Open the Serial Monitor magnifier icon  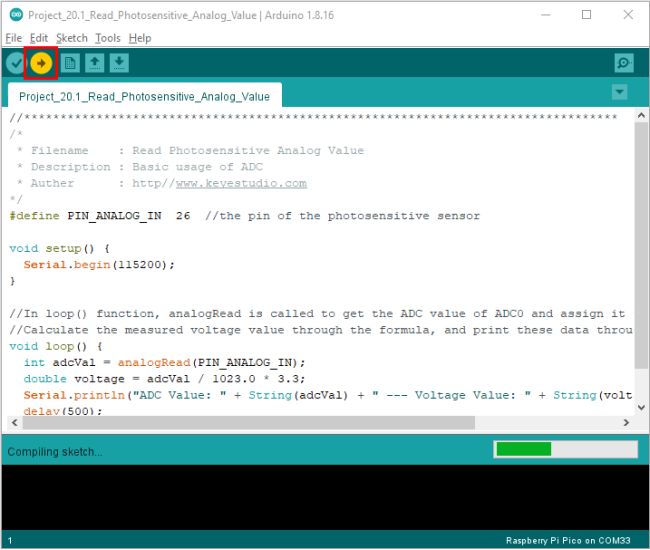click(x=623, y=63)
